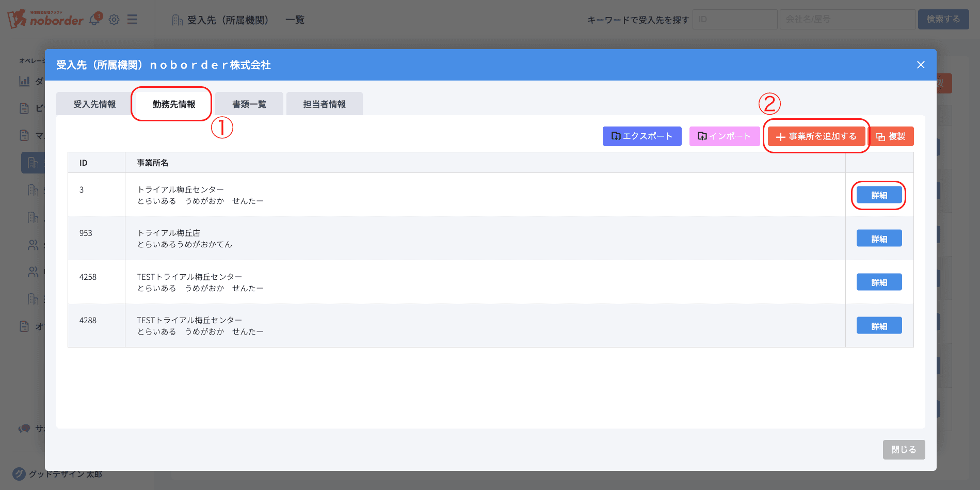
Task: Click 事業所を追加する button
Action: point(816,136)
